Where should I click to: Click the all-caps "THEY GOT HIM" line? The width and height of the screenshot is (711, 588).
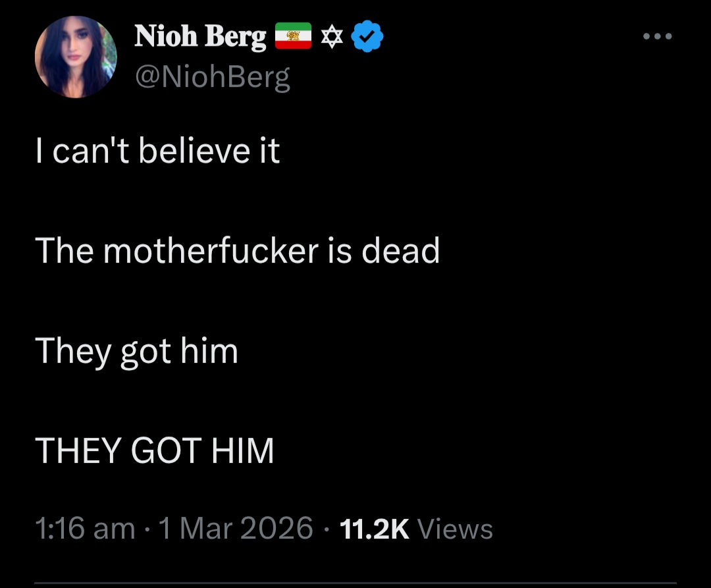click(154, 450)
